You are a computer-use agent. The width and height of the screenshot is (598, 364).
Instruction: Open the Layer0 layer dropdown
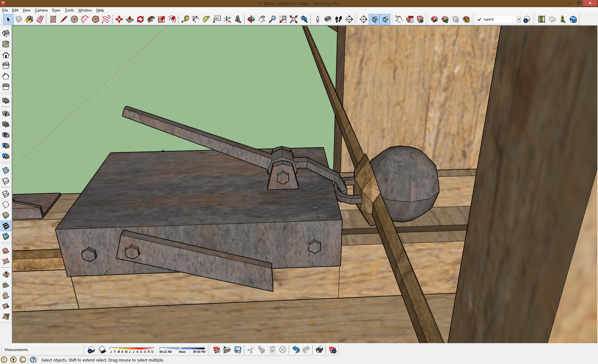point(519,19)
